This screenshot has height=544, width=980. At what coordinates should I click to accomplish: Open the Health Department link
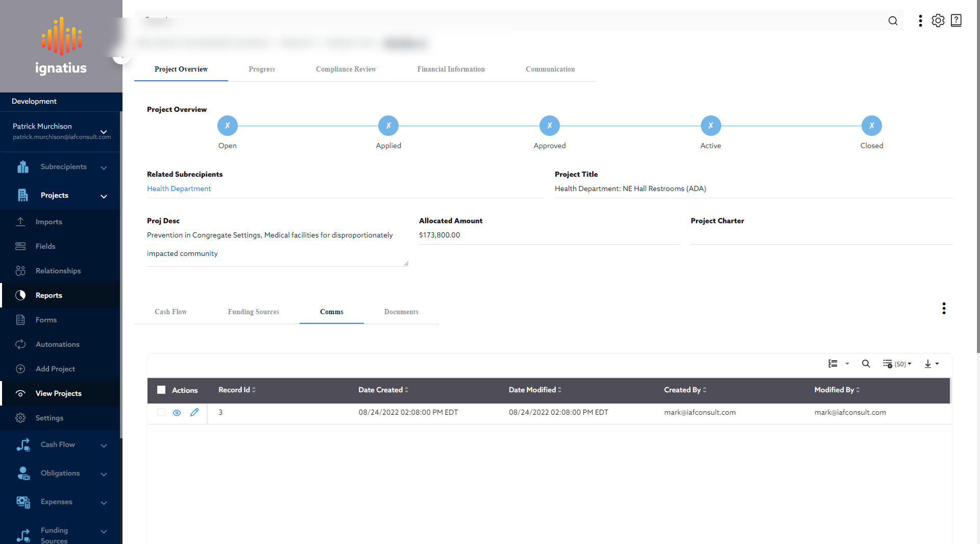(179, 189)
